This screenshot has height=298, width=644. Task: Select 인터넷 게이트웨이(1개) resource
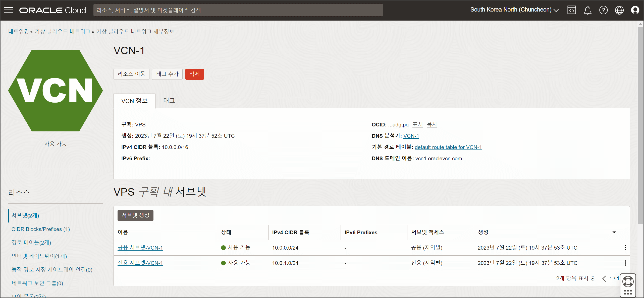pyautogui.click(x=39, y=256)
